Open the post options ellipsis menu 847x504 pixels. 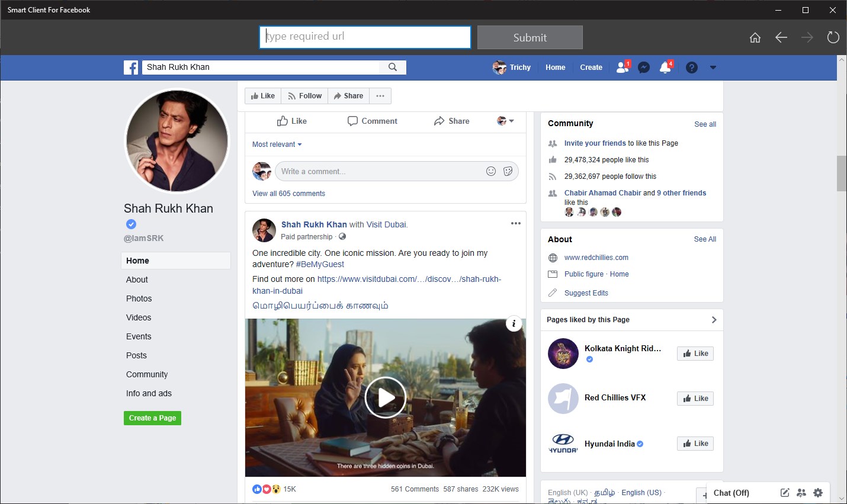pos(516,223)
